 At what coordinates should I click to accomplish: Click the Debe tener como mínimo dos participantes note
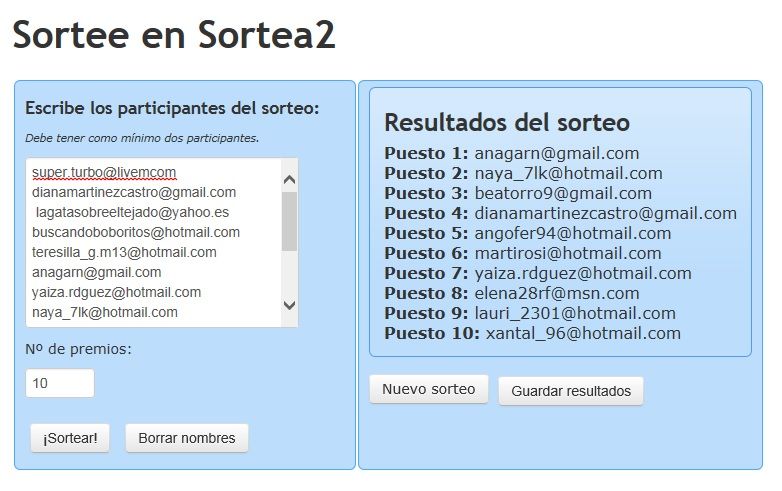point(142,138)
